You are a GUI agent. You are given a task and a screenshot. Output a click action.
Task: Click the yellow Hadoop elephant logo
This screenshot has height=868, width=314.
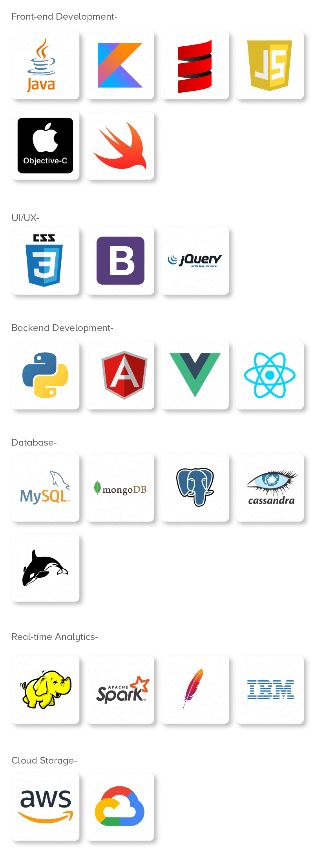click(x=46, y=690)
